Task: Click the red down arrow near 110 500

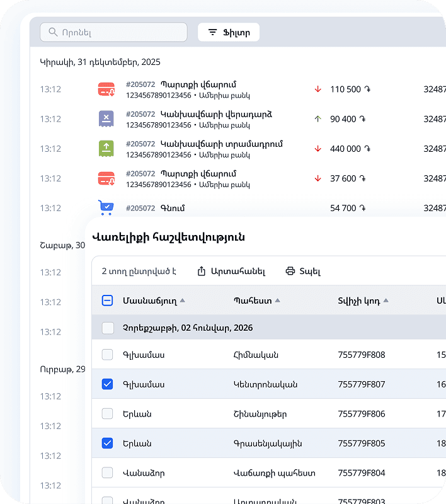Action: click(x=318, y=89)
